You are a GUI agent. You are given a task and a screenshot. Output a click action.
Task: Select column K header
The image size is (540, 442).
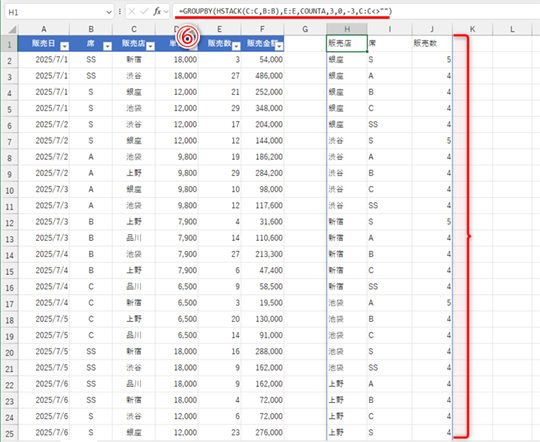(x=472, y=29)
